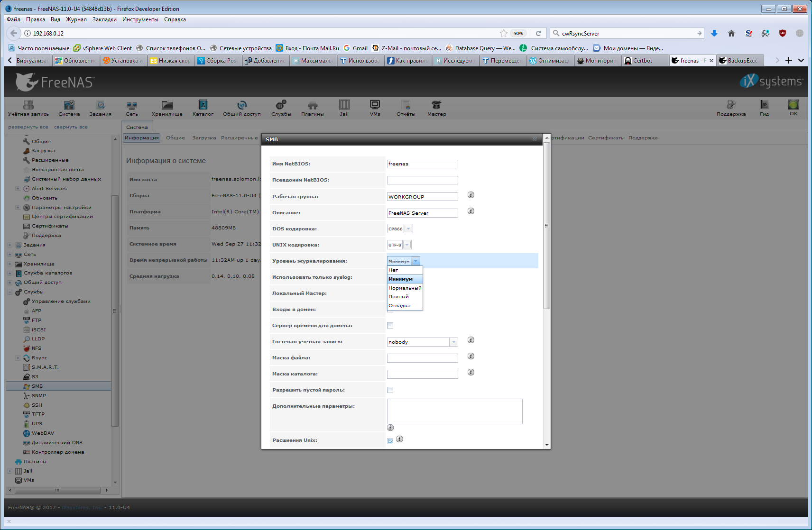Viewport: 812px width, 530px height.
Task: Open the Службы toolbar icon
Action: click(281, 108)
